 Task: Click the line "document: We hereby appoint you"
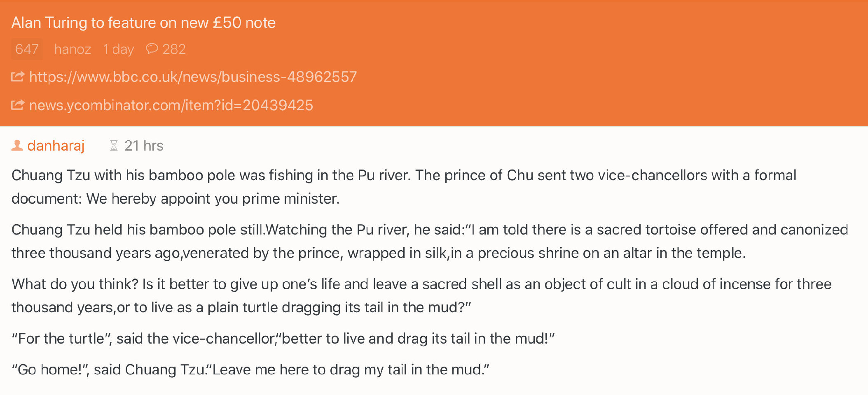click(x=175, y=199)
